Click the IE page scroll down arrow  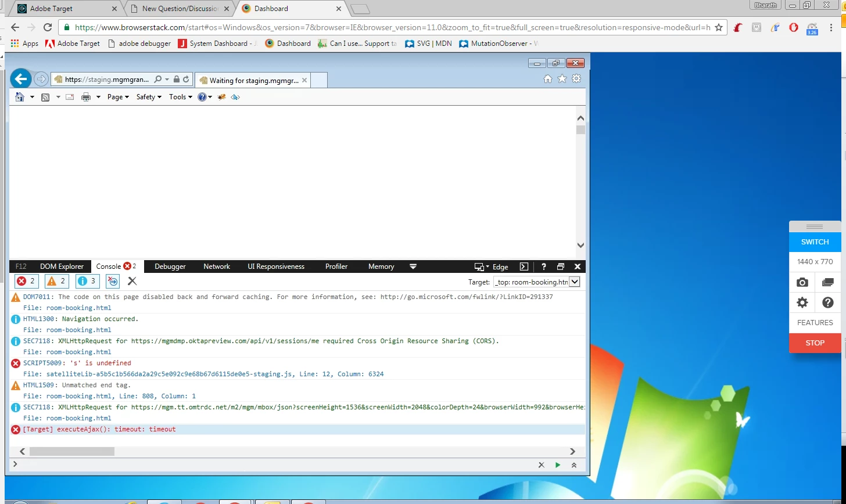click(x=580, y=246)
